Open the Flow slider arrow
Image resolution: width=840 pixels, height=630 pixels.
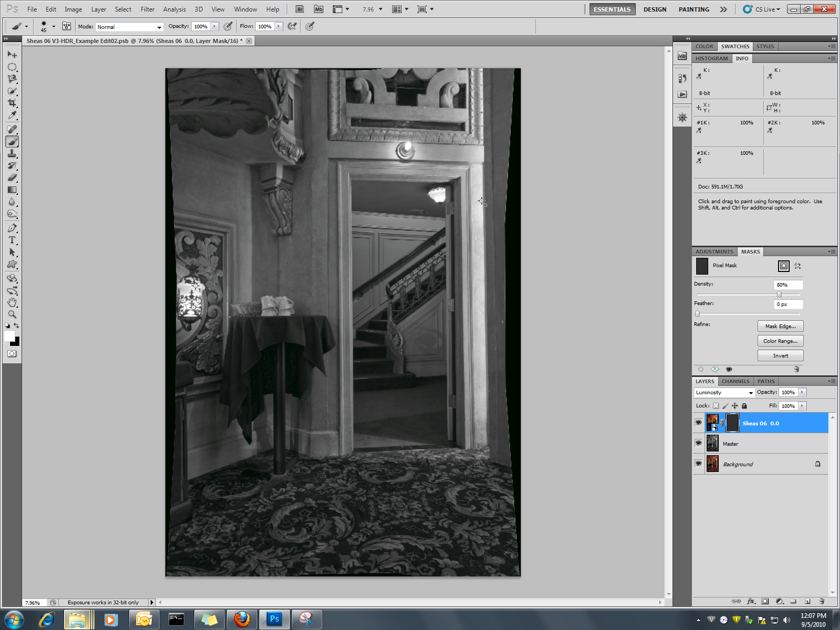279,26
